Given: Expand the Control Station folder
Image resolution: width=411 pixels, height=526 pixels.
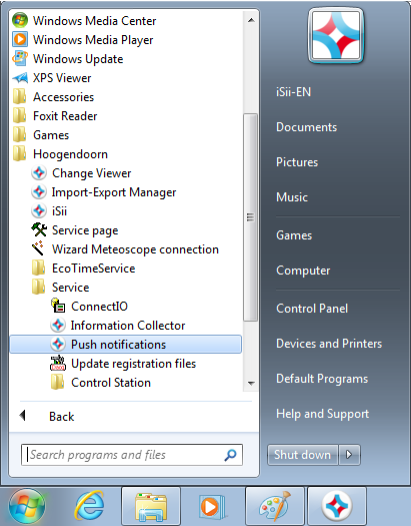Looking at the screenshot, I should [101, 382].
